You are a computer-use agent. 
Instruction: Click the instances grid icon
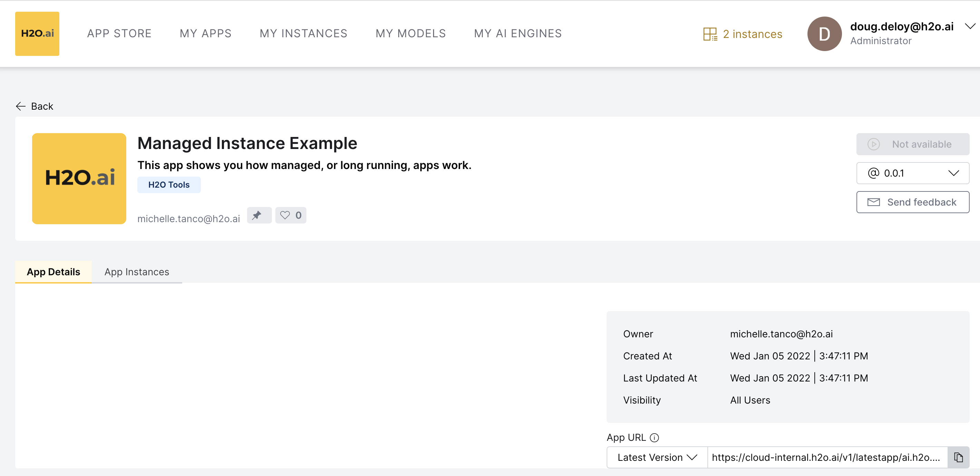point(710,34)
